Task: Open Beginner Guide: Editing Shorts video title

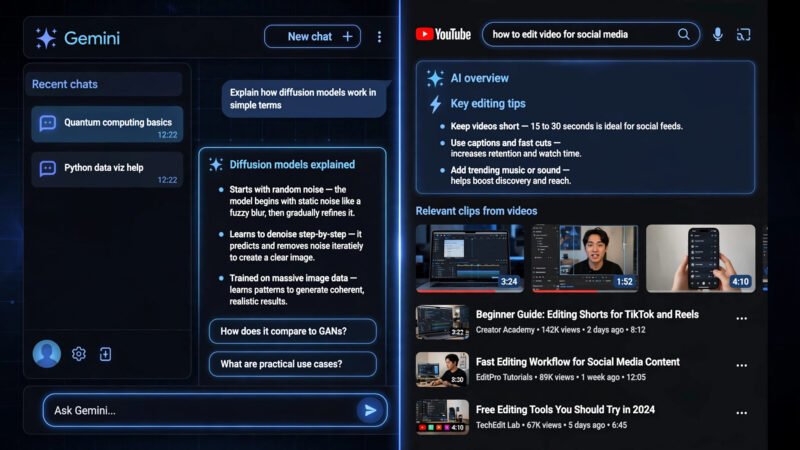Action: (587, 314)
